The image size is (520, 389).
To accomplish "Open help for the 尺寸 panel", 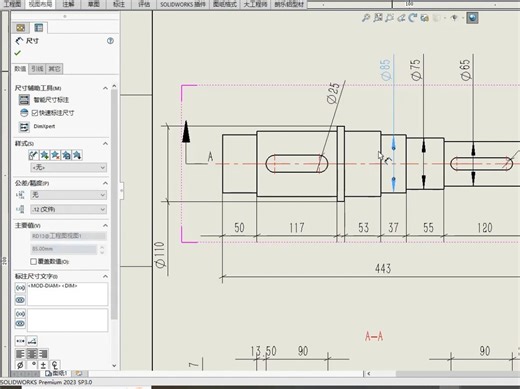I will click(x=110, y=41).
